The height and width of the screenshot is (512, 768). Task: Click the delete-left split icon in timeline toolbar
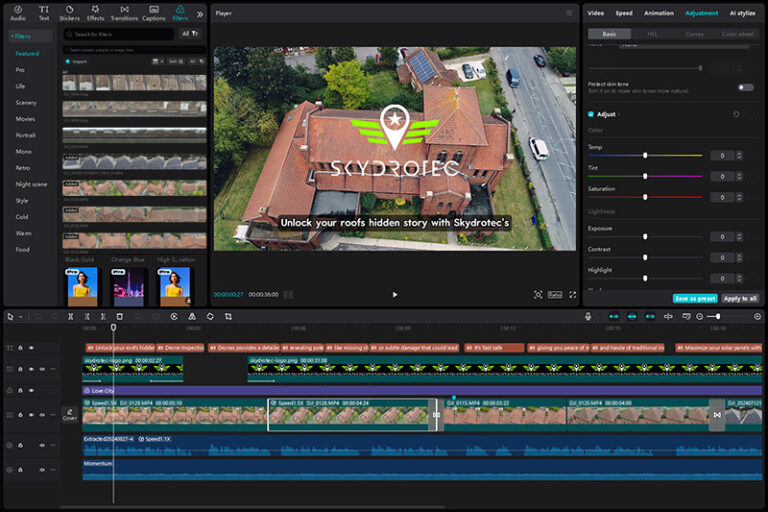[x=87, y=317]
